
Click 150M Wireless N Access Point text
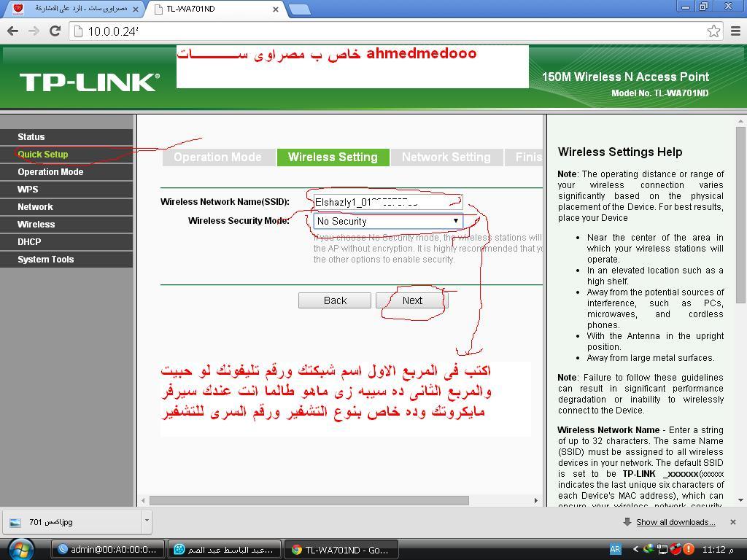(625, 77)
